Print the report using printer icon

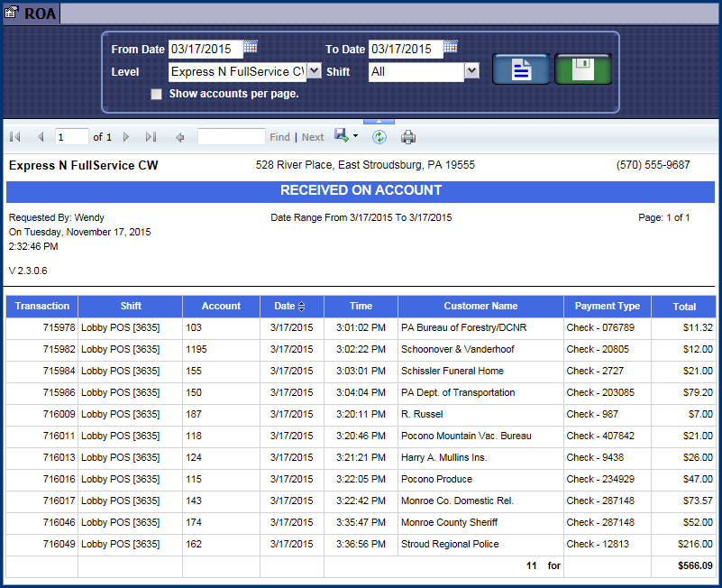(408, 137)
